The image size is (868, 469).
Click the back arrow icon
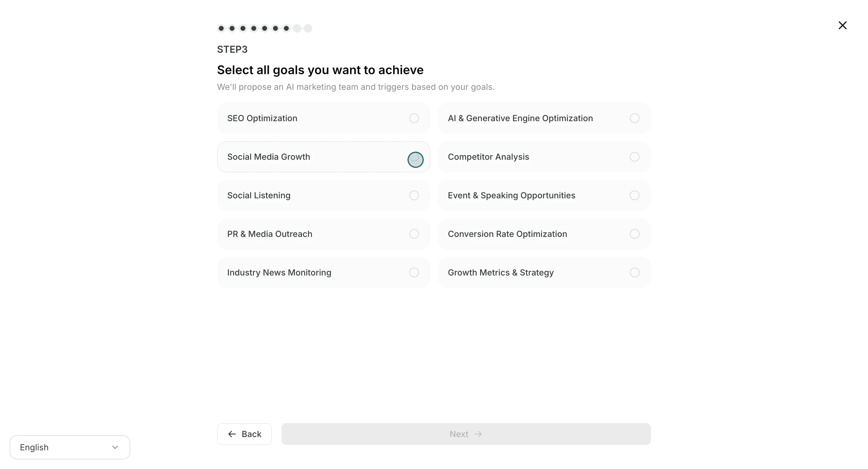click(231, 434)
